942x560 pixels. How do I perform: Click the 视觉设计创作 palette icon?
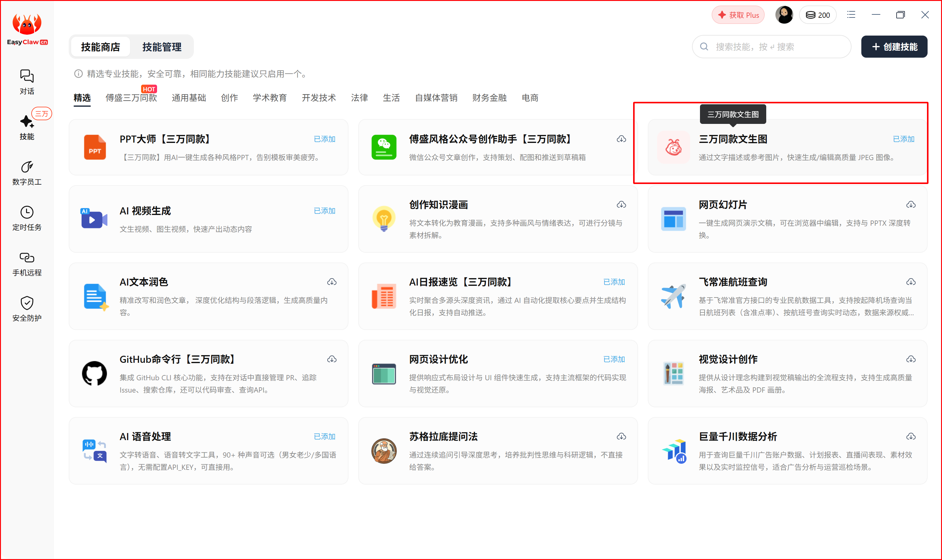point(673,373)
